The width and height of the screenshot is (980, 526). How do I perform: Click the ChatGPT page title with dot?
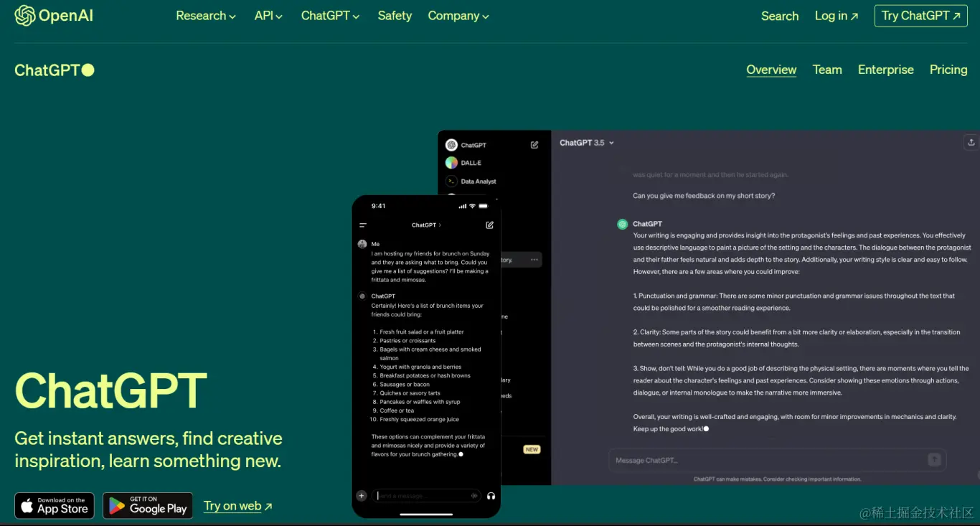[55, 70]
